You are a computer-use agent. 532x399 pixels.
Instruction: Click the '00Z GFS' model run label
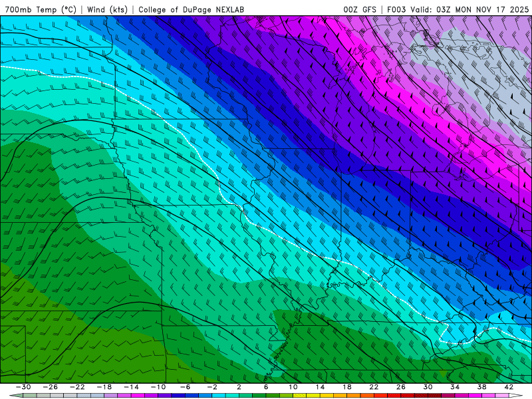point(360,10)
